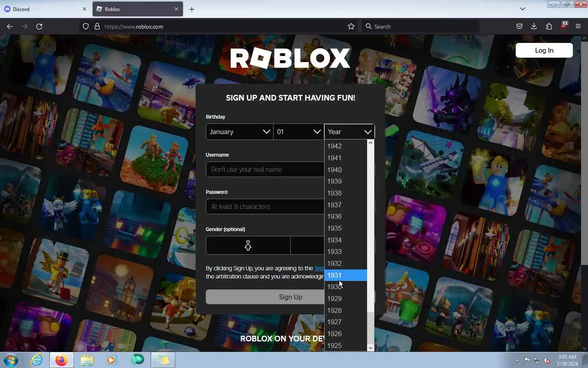This screenshot has height=368, width=588.
Task: Click year list scroll up arrow
Action: tap(370, 143)
